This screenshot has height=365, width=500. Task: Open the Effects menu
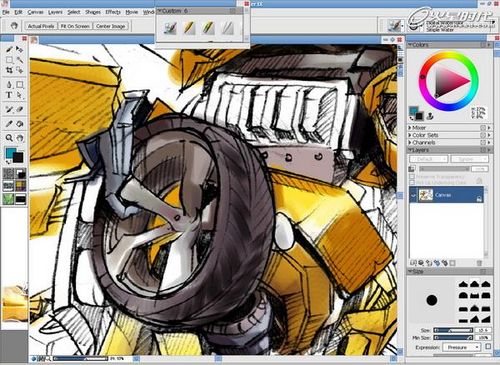[x=113, y=12]
